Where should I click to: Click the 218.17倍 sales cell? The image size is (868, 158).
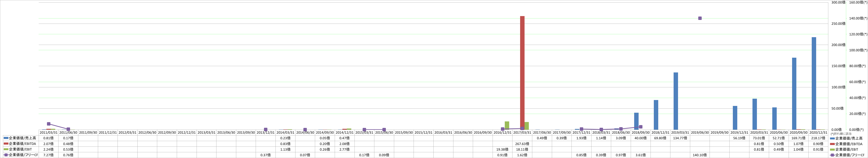(818, 138)
